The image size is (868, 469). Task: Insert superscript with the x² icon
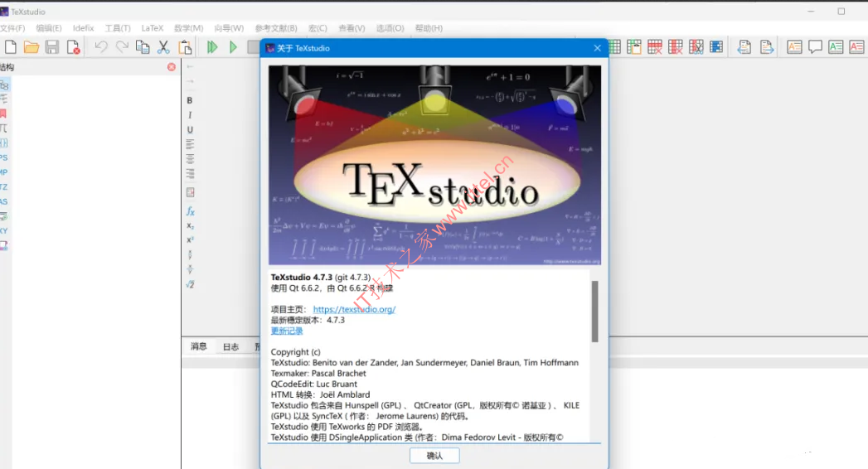click(x=190, y=240)
